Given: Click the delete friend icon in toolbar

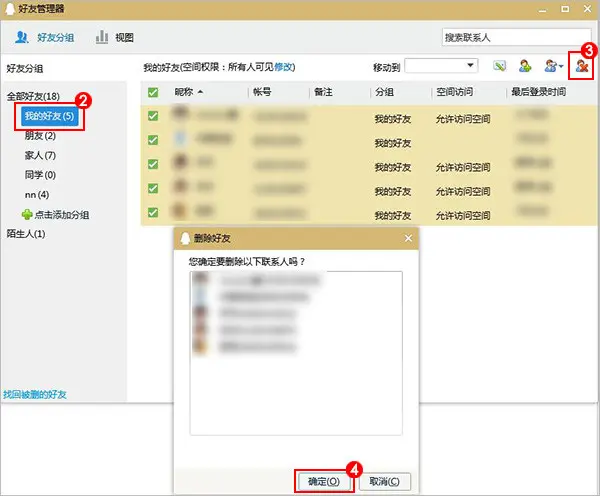Looking at the screenshot, I should tap(581, 66).
